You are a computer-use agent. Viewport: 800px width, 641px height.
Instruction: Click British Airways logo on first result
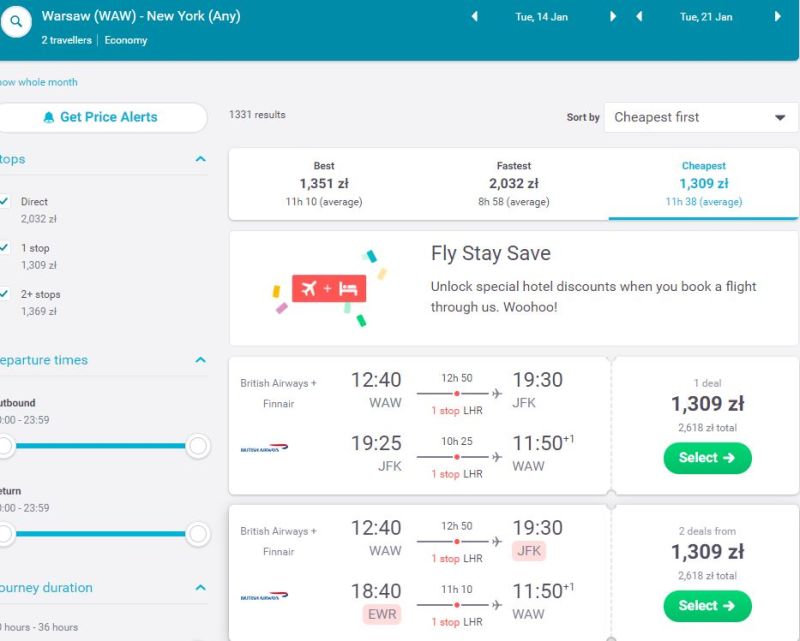click(264, 448)
